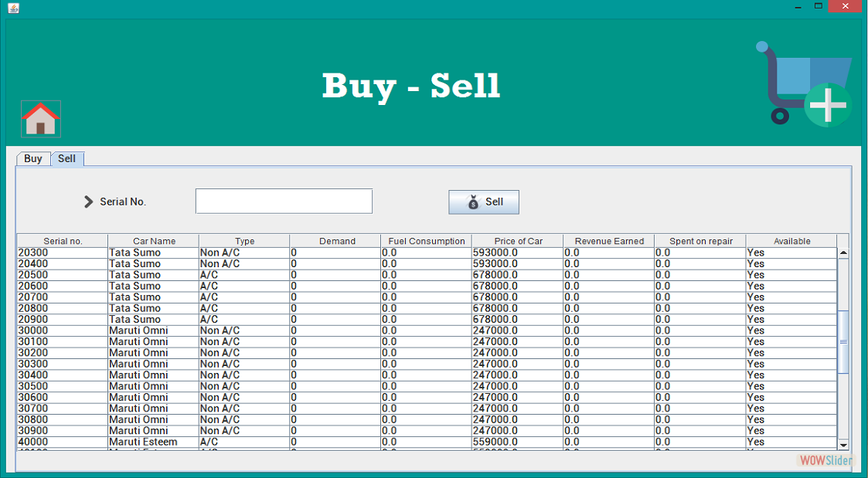Image resolution: width=868 pixels, height=478 pixels.
Task: Click the table scrollbar down arrow
Action: [843, 445]
